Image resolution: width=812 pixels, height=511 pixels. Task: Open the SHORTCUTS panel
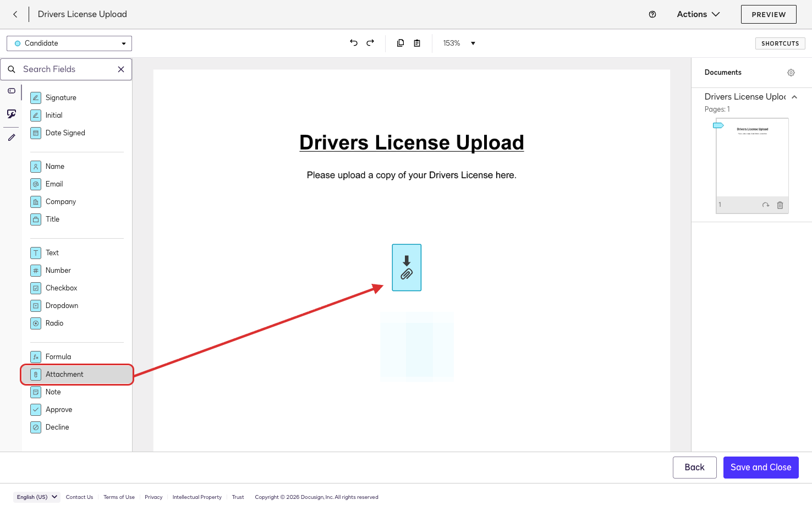click(780, 43)
